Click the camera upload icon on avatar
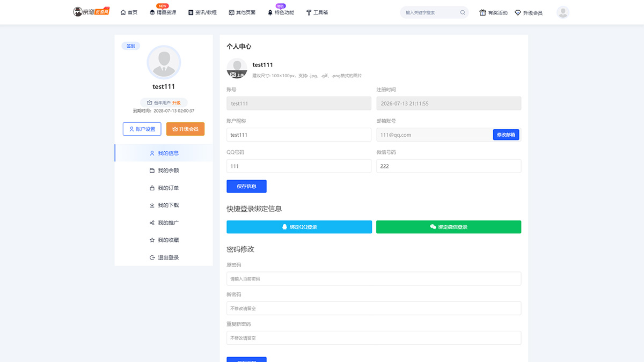This screenshot has height=362, width=644. 233,75
